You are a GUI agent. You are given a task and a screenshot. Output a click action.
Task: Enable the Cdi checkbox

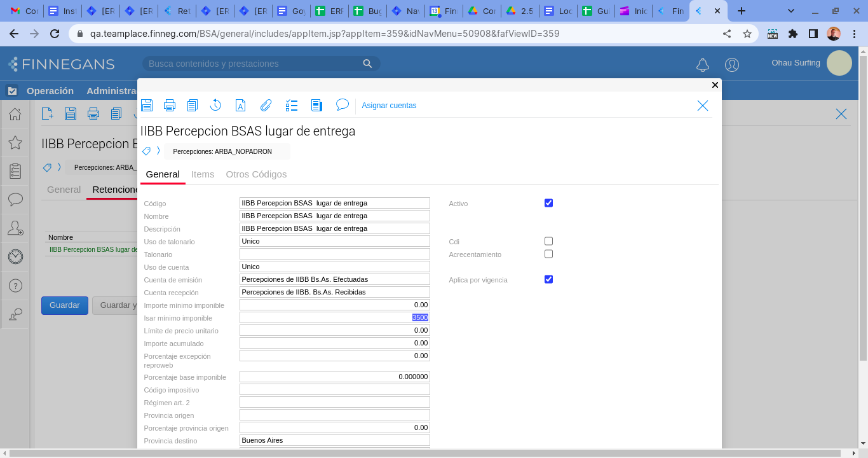pos(548,241)
